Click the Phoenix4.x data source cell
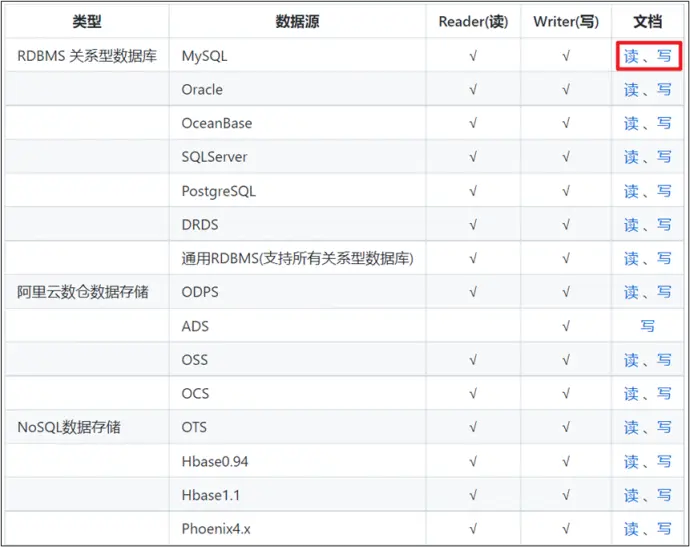Screen dimensions: 690x547 [297, 529]
